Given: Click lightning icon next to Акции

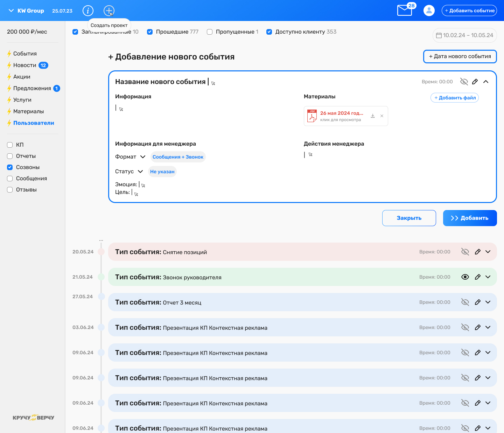Looking at the screenshot, I should [9, 77].
